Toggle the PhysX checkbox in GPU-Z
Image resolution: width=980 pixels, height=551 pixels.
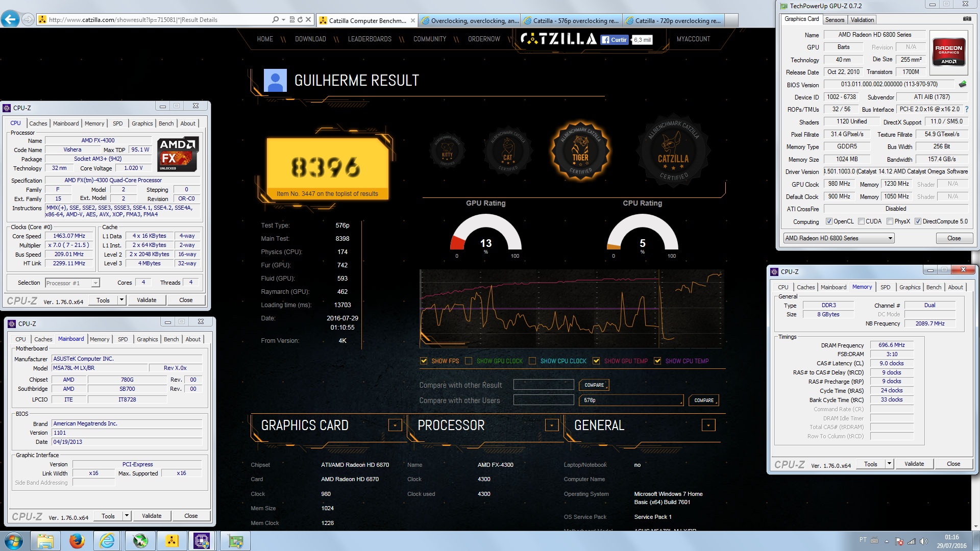tap(890, 221)
